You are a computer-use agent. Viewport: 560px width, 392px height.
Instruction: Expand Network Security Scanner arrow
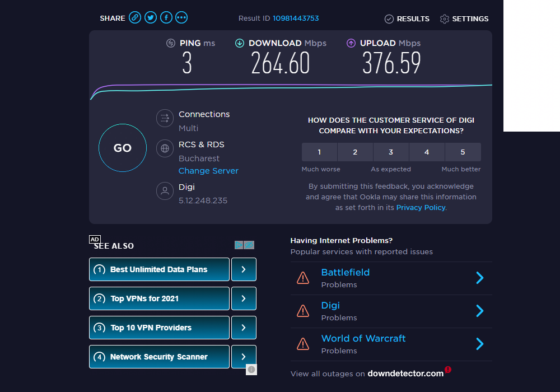244,357
